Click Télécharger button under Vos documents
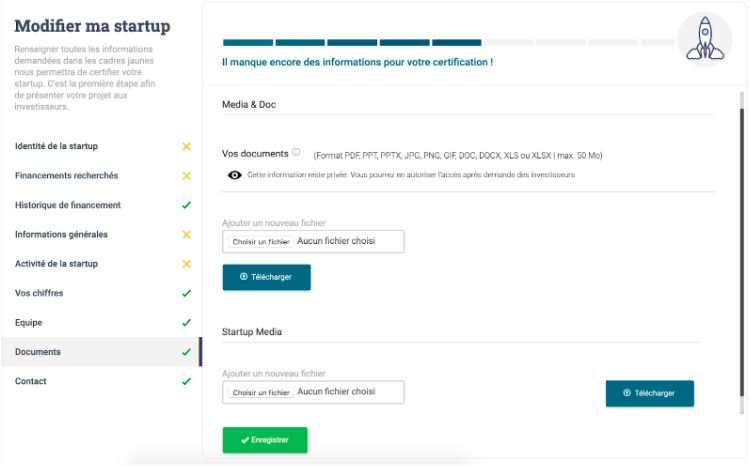 pos(266,277)
